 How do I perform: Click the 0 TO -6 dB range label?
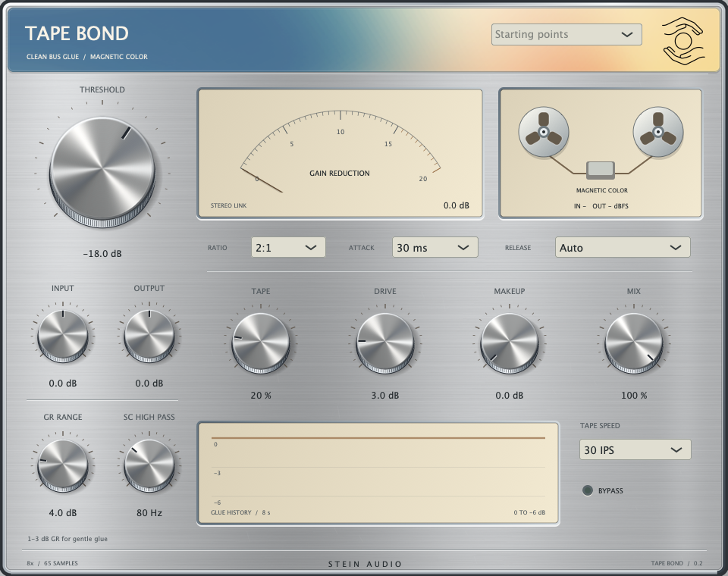pos(529,512)
